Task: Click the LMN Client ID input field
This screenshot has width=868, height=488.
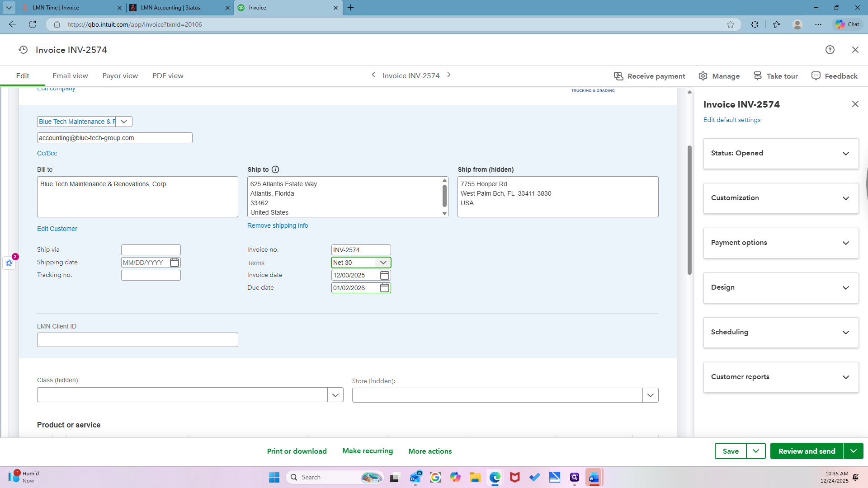Action: (137, 340)
